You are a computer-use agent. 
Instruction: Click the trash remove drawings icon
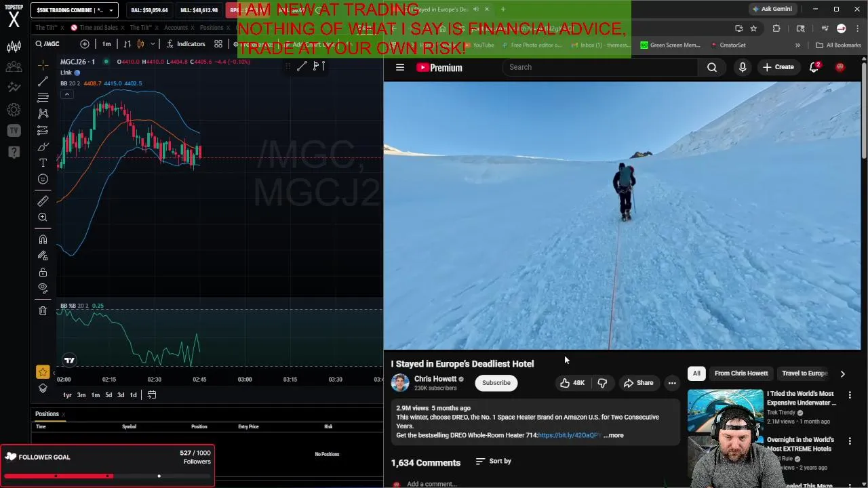coord(43,310)
